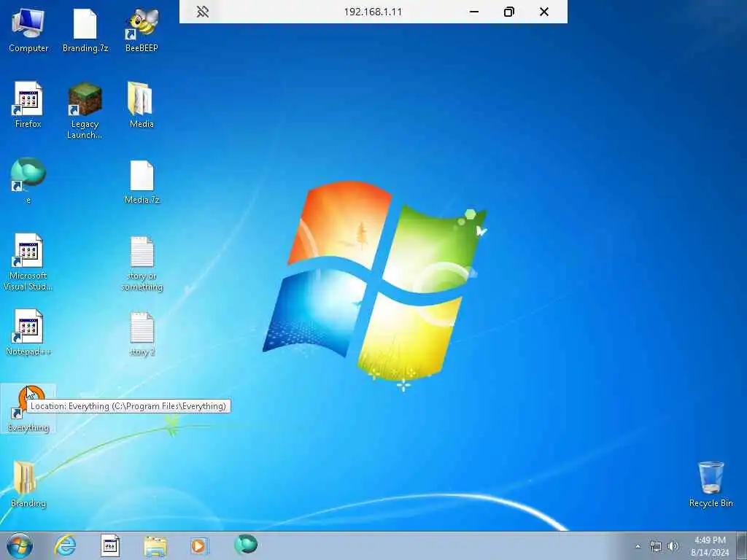Viewport: 747px width, 560px height.
Task: Open Windows Explorer from the taskbar
Action: 155,546
